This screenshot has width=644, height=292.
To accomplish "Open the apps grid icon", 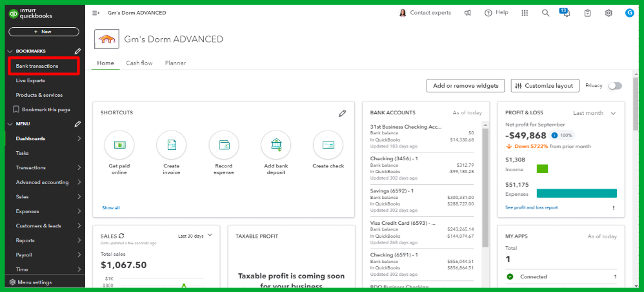I will (x=525, y=13).
